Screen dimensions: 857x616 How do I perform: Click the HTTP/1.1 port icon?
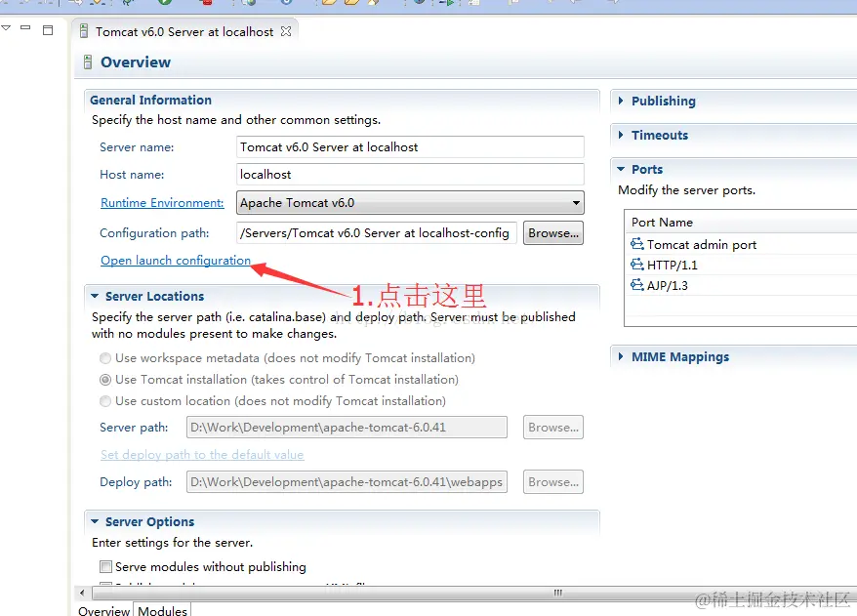pyautogui.click(x=636, y=265)
